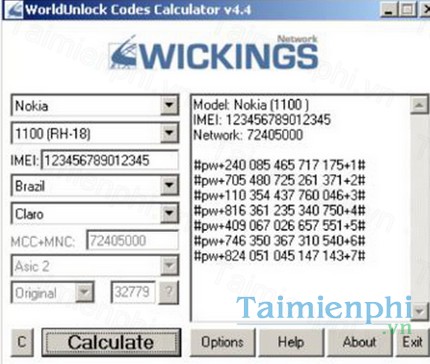430x364 pixels.
Task: Open the Nokia brand dropdown
Action: pos(169,105)
